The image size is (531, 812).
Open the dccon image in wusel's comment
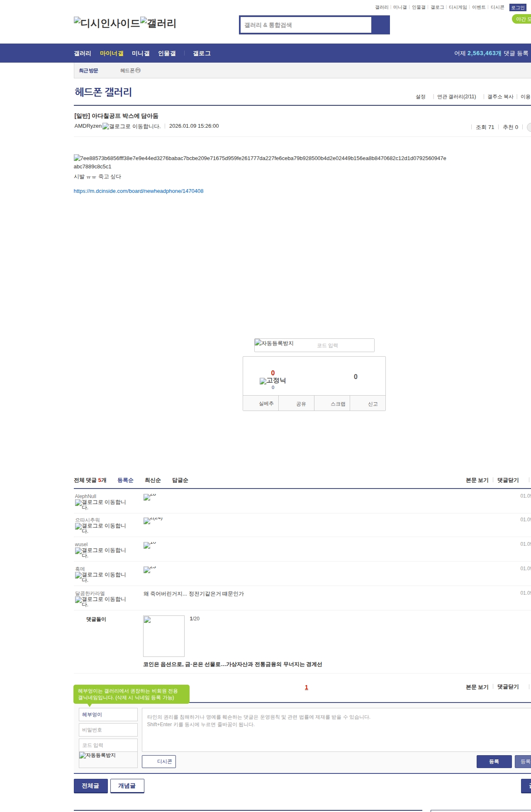tap(147, 545)
